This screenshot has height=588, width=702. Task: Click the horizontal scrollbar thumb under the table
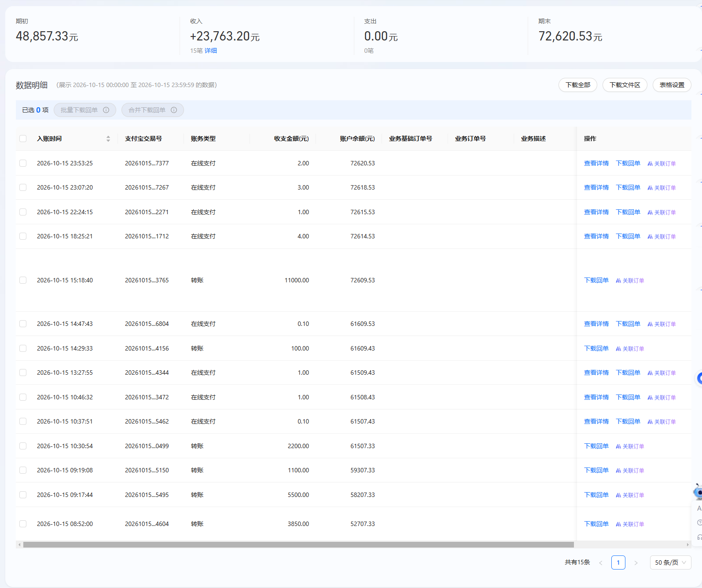coord(298,544)
